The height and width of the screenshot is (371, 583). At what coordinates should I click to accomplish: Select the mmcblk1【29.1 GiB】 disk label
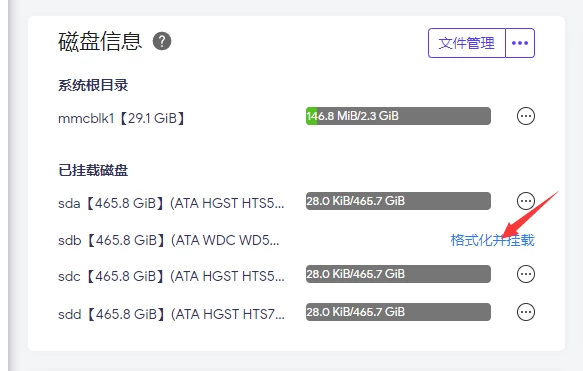coord(121,119)
